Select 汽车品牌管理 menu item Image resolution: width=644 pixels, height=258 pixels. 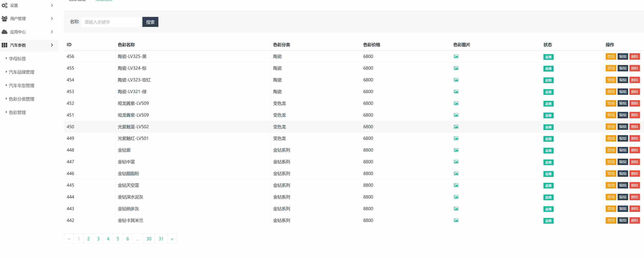(22, 72)
